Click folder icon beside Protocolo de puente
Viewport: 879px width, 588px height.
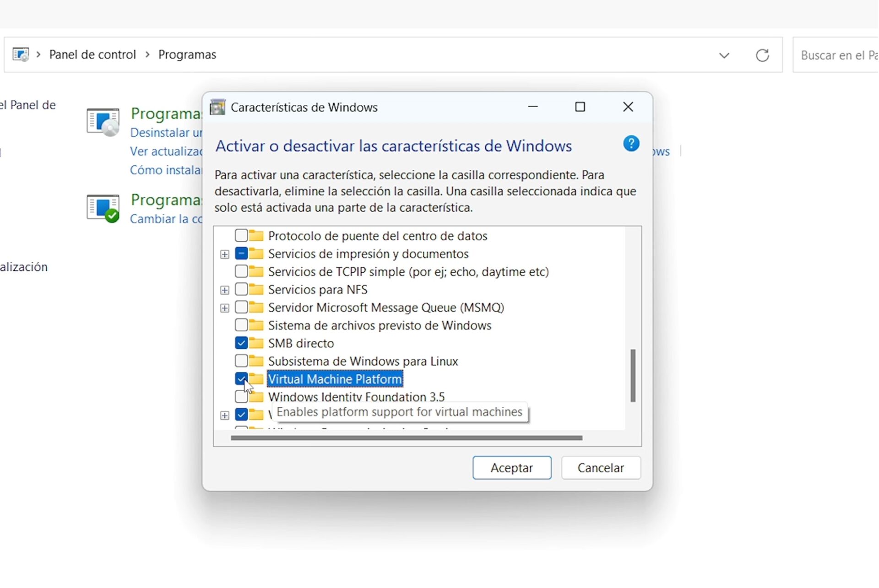pos(256,236)
